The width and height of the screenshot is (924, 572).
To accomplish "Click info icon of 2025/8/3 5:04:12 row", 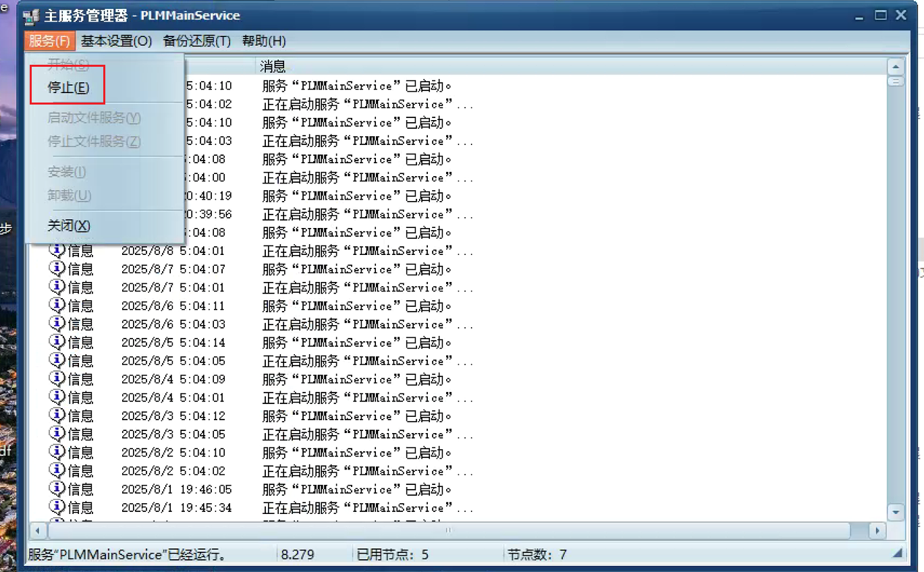I will (57, 416).
